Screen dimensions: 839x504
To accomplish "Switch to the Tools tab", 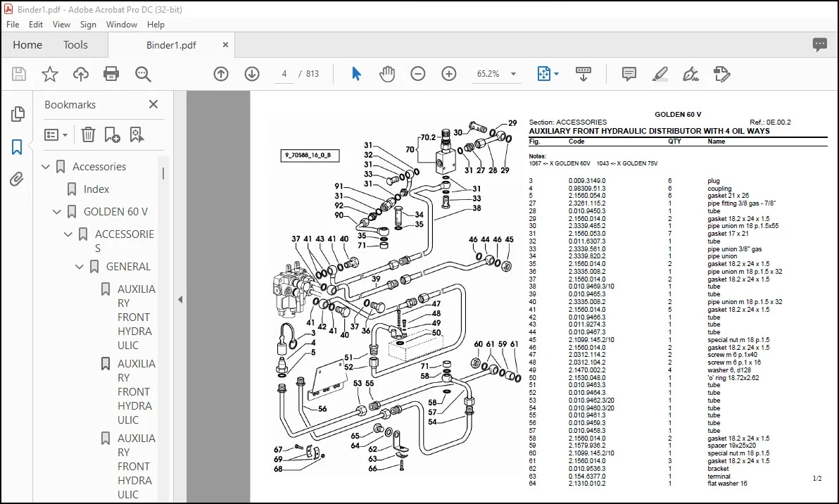I will (75, 45).
